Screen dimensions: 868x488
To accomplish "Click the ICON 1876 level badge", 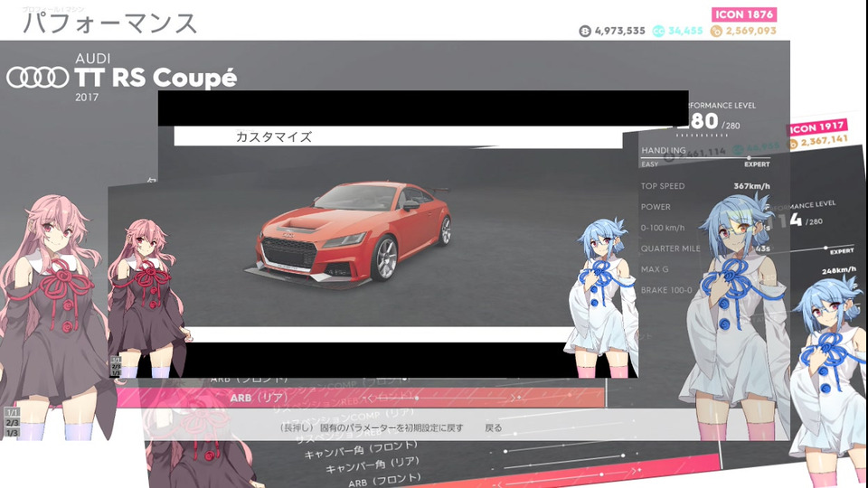I will (x=744, y=14).
